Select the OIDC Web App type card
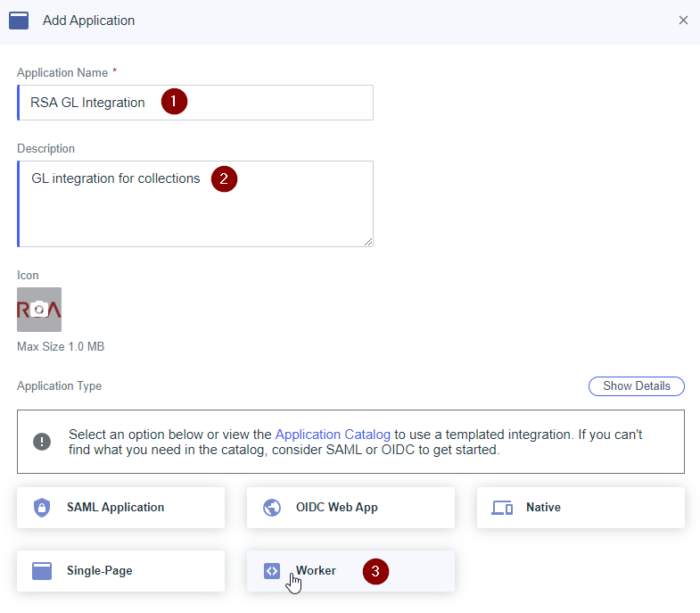The image size is (700, 613). pyautogui.click(x=350, y=508)
